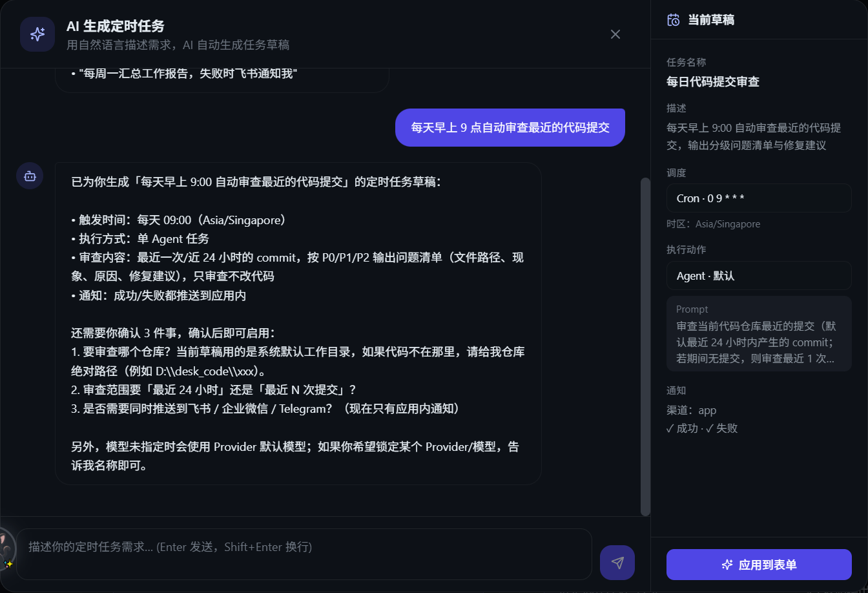Image resolution: width=868 pixels, height=593 pixels.
Task: Click the line 通知：成功/失败都推送到应用内
Action: pyautogui.click(x=158, y=296)
